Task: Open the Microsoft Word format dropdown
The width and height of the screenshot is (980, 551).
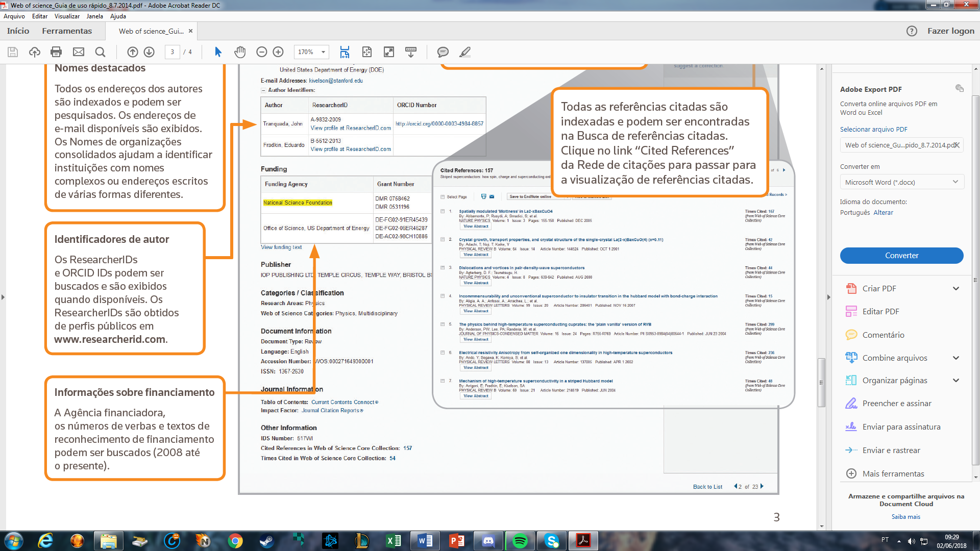Action: (x=901, y=182)
